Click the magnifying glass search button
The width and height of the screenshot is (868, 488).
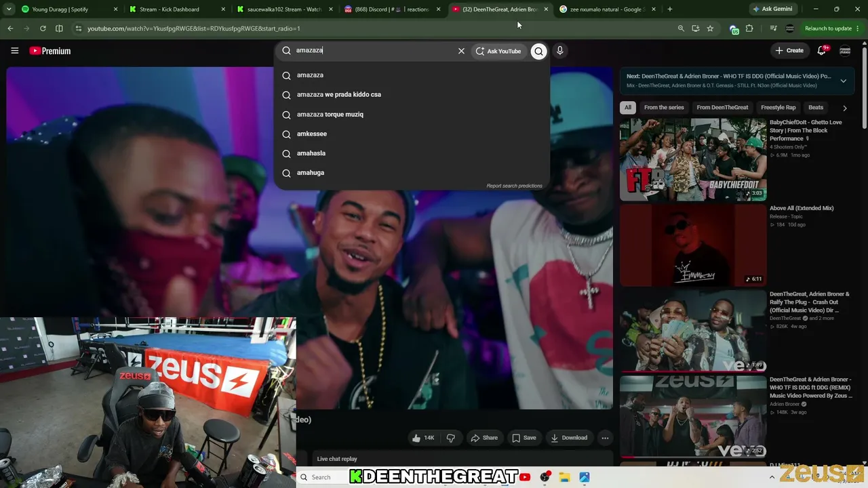pos(538,51)
